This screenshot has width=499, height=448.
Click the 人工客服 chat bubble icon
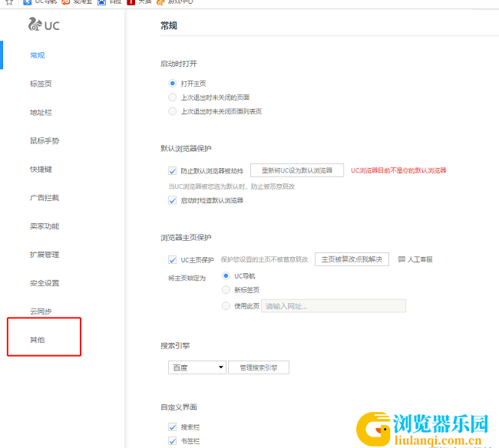pos(402,259)
